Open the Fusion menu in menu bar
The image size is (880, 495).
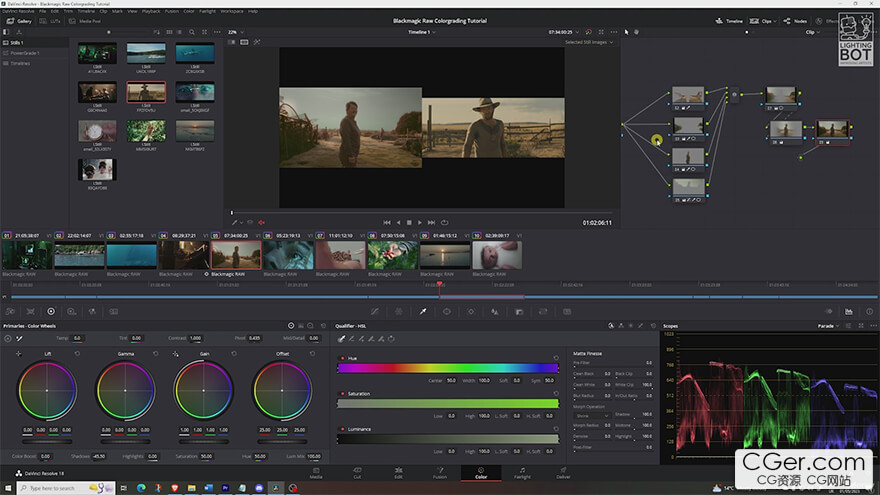click(172, 11)
